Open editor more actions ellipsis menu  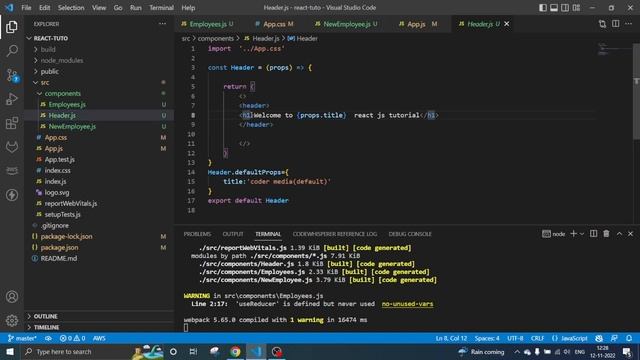click(629, 24)
